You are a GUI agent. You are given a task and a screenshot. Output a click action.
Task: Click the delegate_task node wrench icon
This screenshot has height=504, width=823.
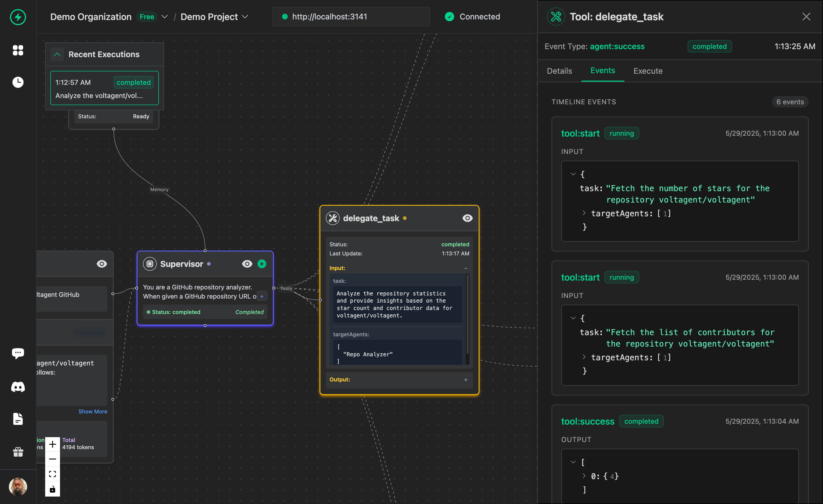tap(333, 218)
